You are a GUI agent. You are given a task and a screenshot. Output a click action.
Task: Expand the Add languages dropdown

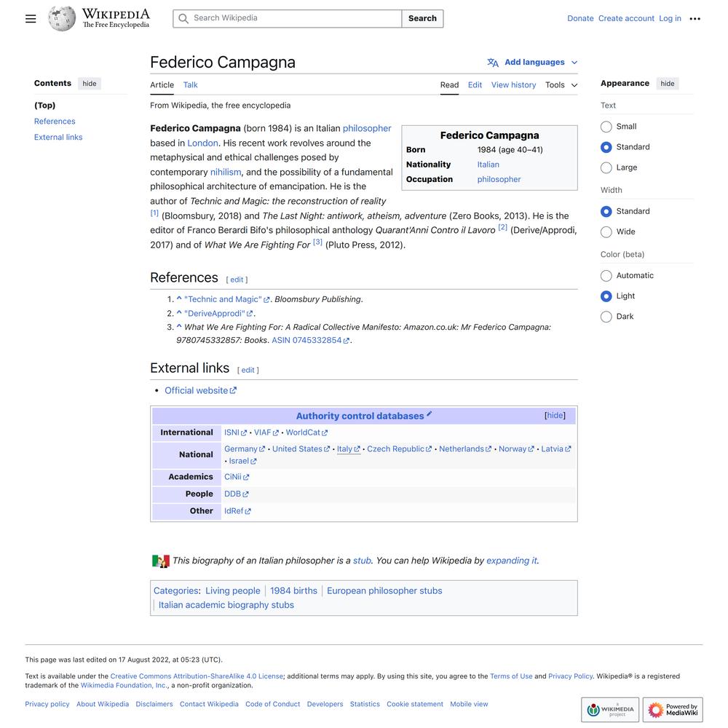pyautogui.click(x=533, y=62)
